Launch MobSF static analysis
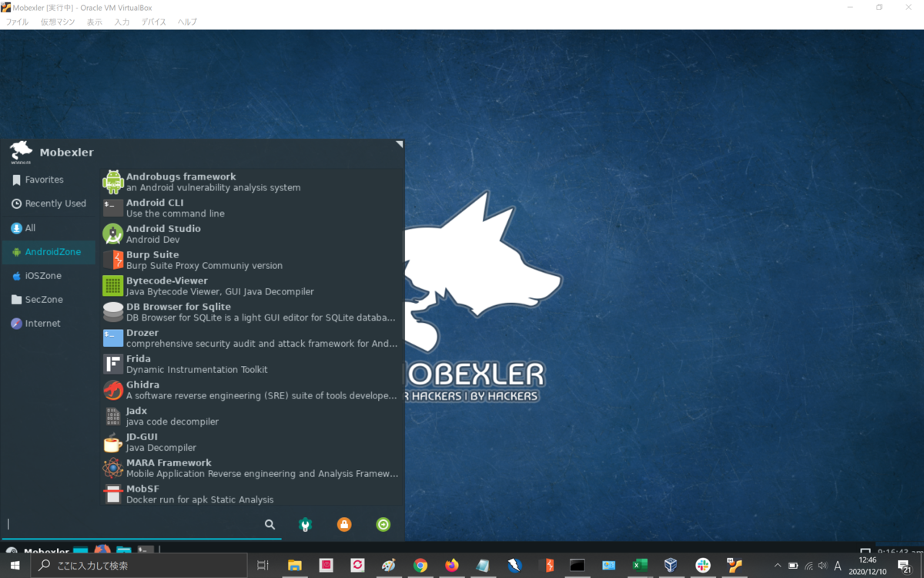924x578 pixels. (251, 494)
